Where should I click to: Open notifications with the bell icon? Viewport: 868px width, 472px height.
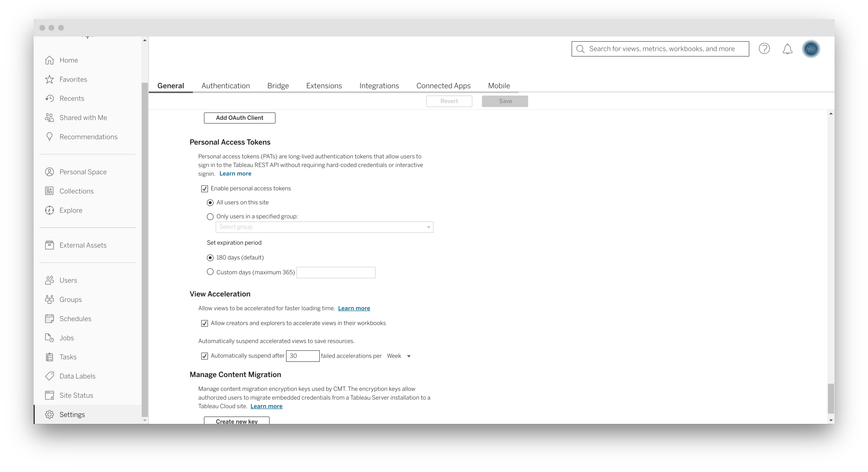787,49
